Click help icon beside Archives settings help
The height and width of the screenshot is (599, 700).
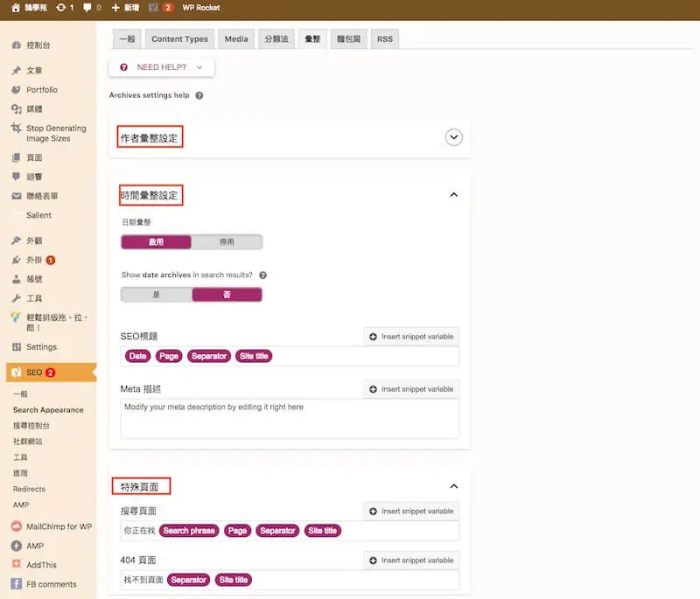[199, 95]
